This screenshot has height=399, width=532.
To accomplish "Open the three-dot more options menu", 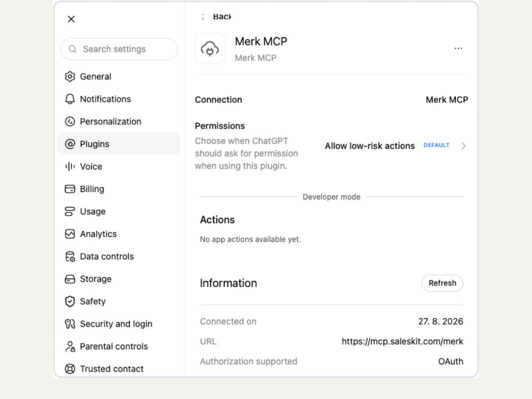I will 458,48.
